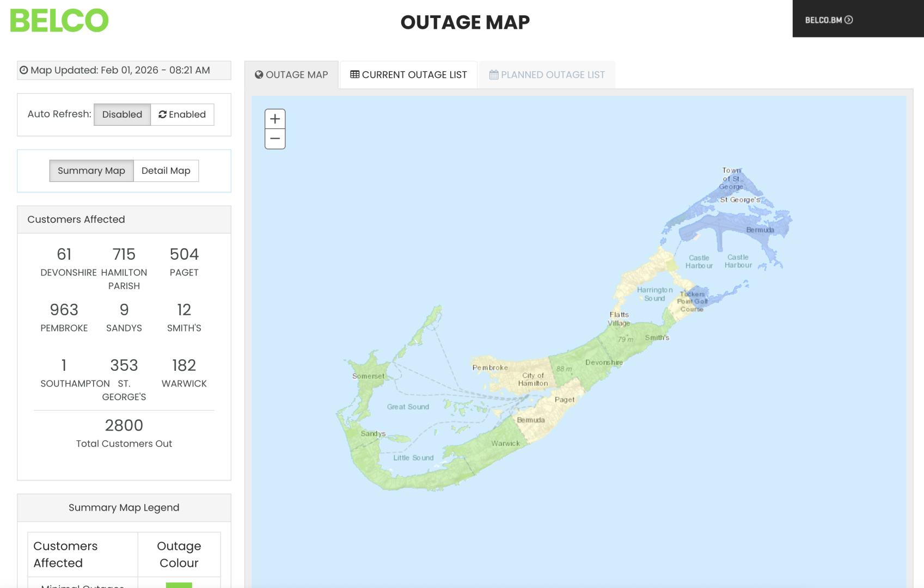Click the Warwick count 182
Screen dimensions: 924x588
coord(184,365)
